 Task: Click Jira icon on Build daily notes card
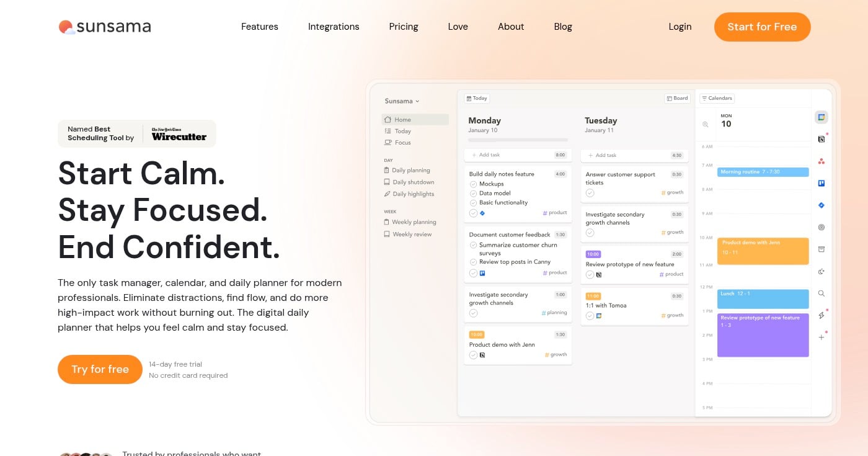click(482, 213)
